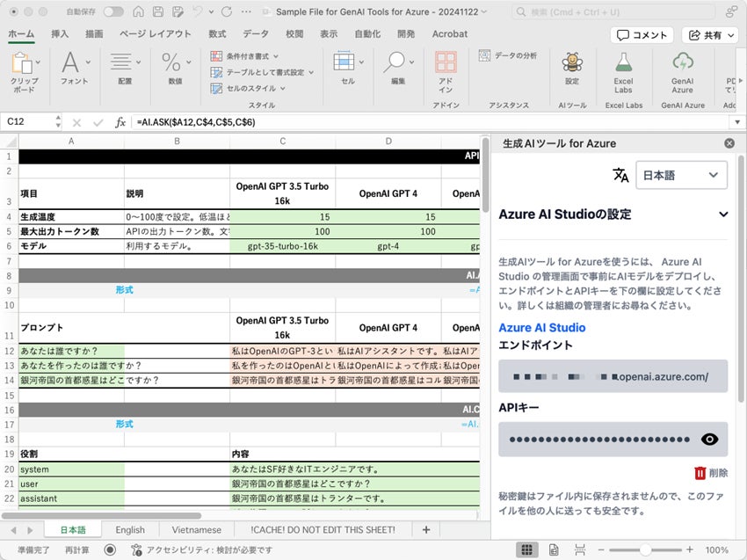Select the ホーム ribbon tab
Viewport: 747px width, 560px height.
click(21, 33)
